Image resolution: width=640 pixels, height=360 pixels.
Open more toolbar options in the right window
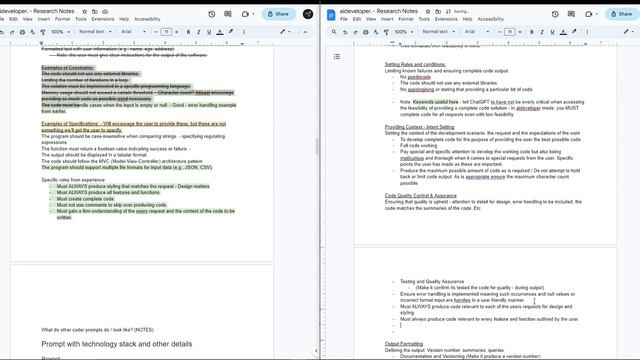coord(587,32)
